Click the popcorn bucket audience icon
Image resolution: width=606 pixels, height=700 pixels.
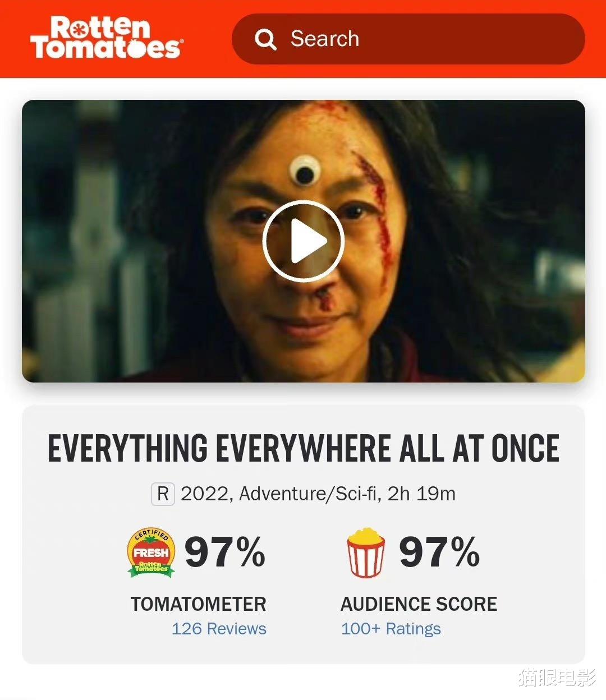(366, 552)
